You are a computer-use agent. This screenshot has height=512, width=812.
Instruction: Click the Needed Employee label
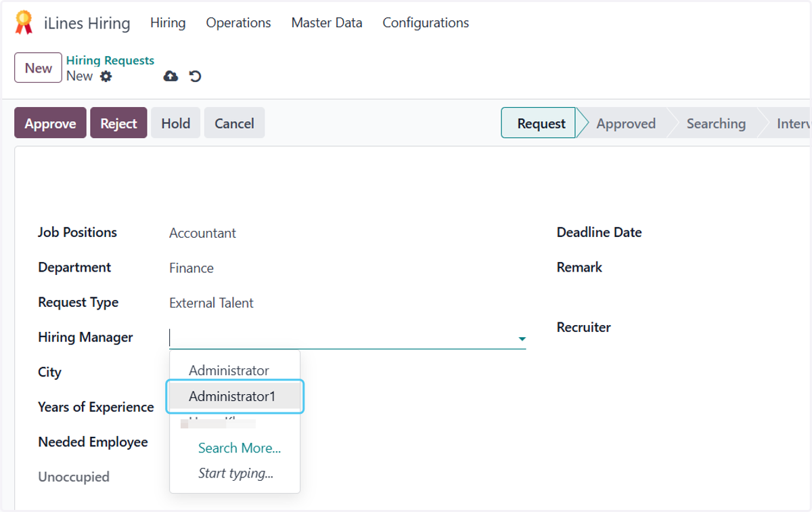[93, 442]
